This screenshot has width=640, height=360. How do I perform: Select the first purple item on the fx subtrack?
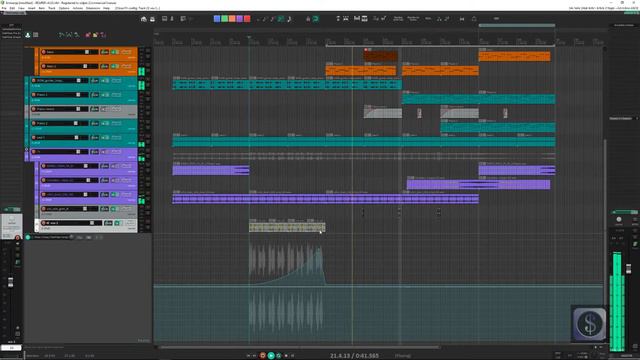point(211,170)
